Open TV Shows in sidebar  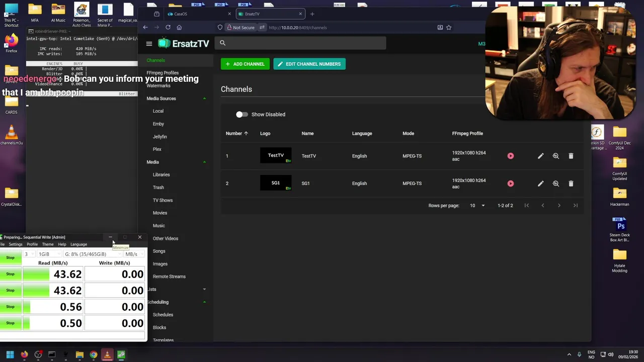[x=163, y=200]
